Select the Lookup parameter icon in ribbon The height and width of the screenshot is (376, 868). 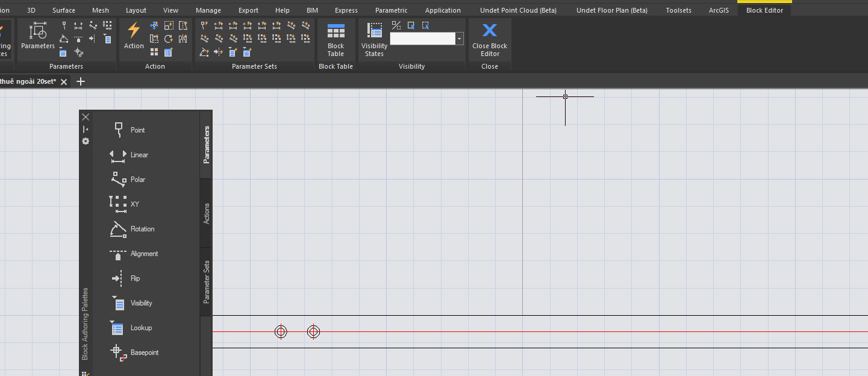63,52
